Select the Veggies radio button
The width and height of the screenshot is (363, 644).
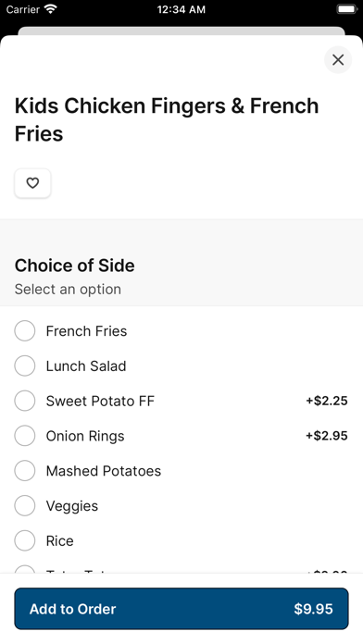pos(25,505)
